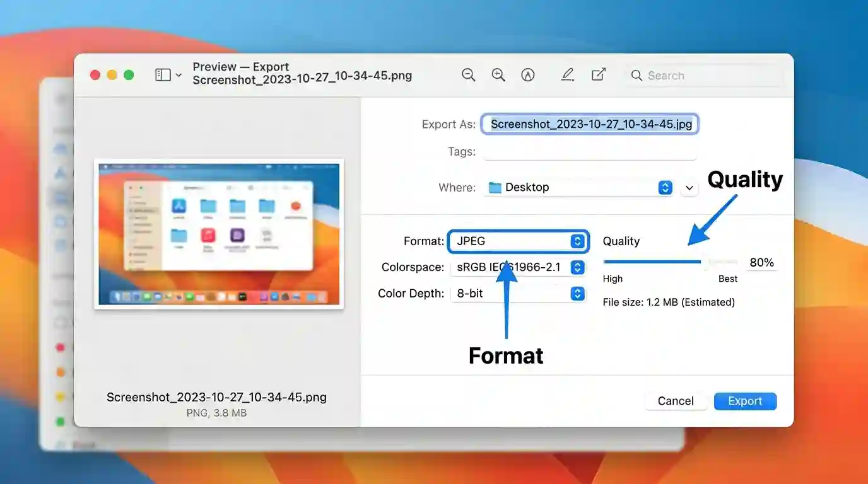868x484 pixels.
Task: Click the Search field in toolbar
Action: [705, 76]
